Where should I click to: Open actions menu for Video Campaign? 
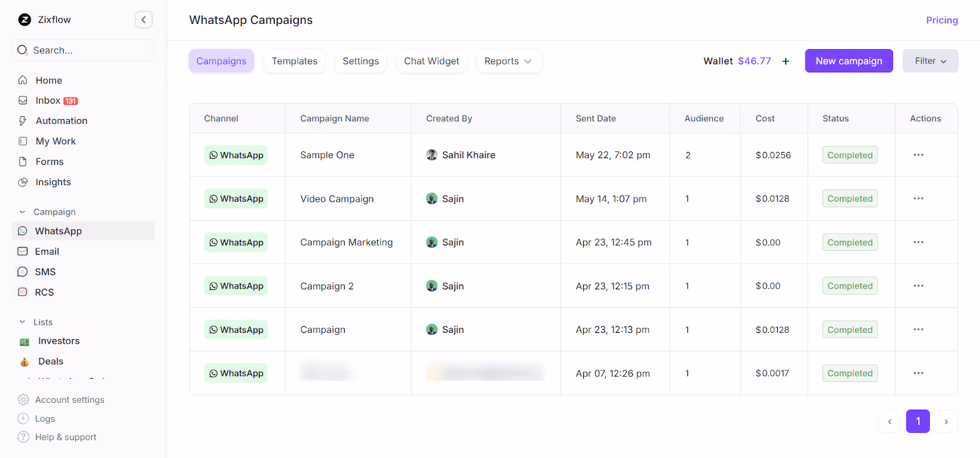[x=918, y=199]
